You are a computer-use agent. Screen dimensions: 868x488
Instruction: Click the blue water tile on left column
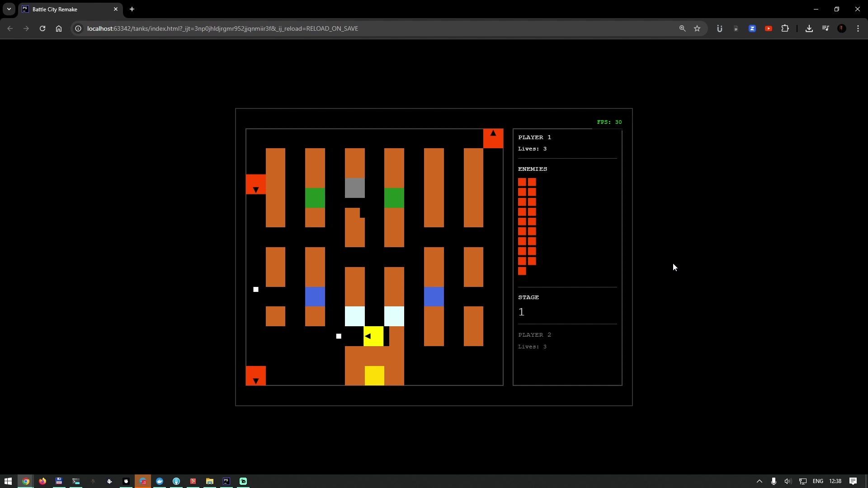315,296
